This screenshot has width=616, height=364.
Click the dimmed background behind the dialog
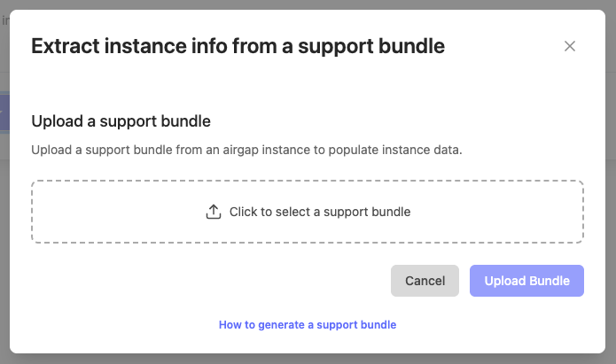point(4,221)
